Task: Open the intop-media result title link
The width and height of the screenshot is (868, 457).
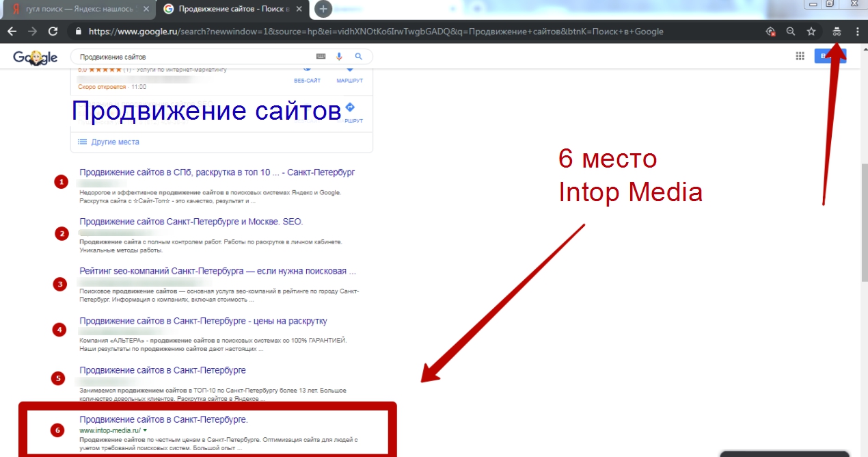Action: 163,419
